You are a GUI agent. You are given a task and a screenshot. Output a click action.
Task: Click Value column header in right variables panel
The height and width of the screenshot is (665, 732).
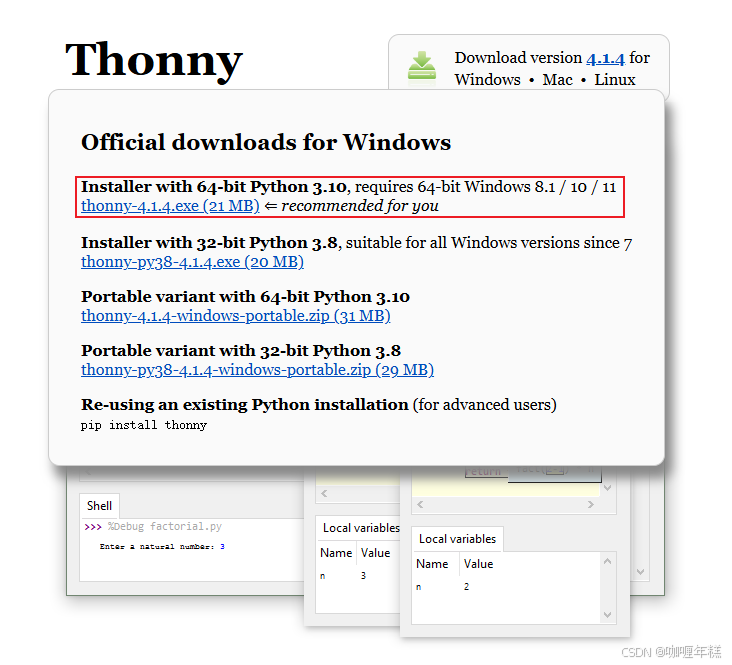[478, 564]
